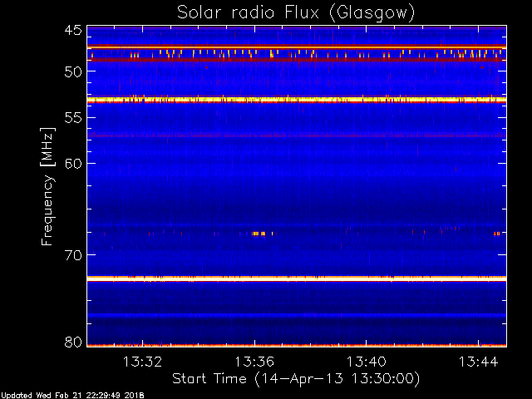Image resolution: width=532 pixels, height=399 pixels.
Task: Click the 'Updated Wed Feb 21' timestamp text
Action: (x=72, y=396)
